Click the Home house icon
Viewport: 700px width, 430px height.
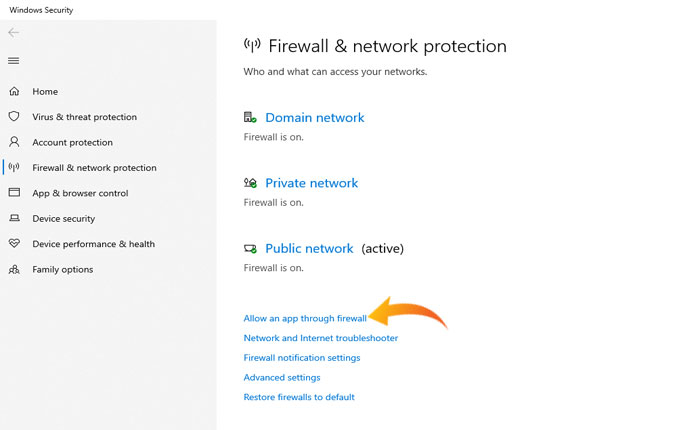click(14, 92)
